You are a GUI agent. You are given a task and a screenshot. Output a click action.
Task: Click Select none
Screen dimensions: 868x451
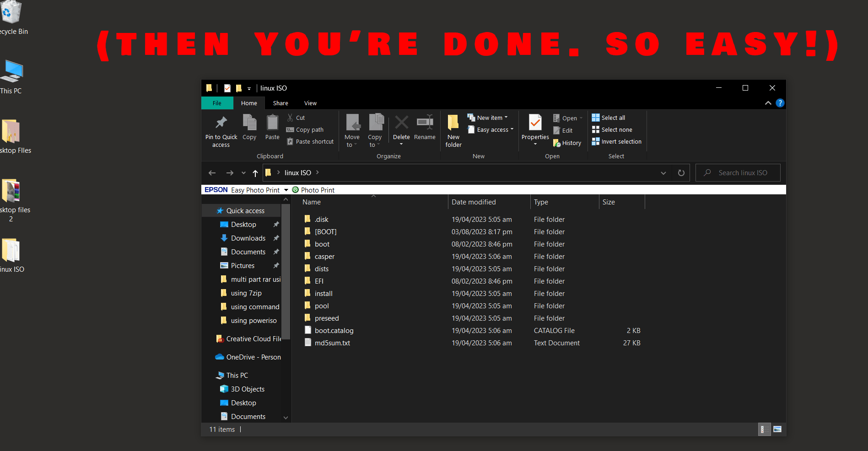[612, 129]
